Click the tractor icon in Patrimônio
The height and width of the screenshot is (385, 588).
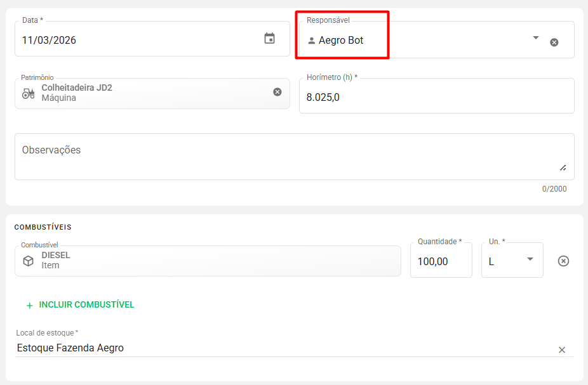tap(29, 93)
